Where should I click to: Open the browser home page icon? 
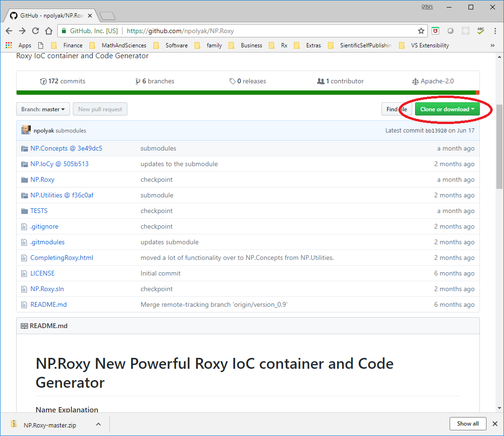point(49,31)
